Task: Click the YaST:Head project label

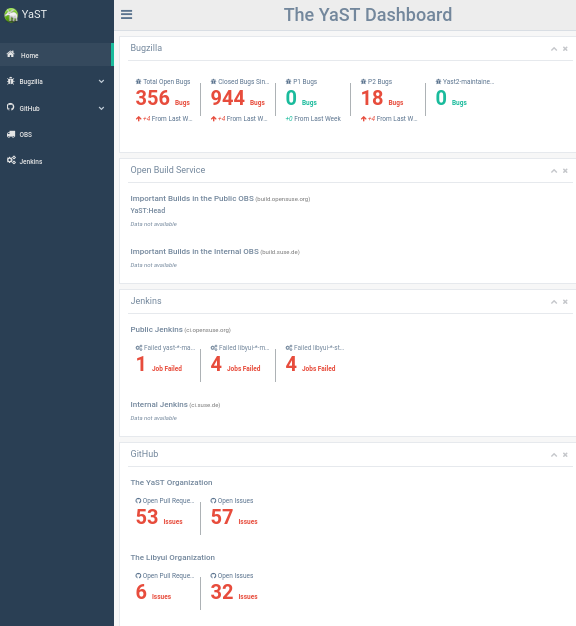Action: 148,210
